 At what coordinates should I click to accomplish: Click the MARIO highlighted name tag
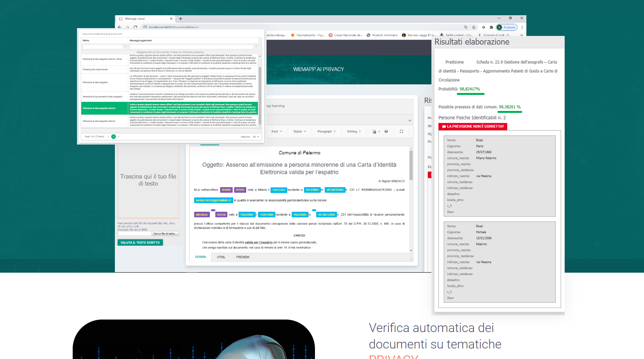pyautogui.click(x=226, y=190)
